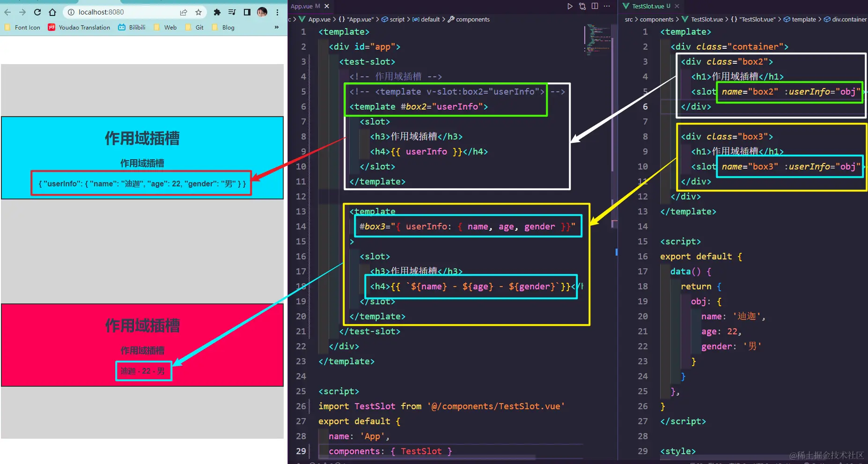The height and width of the screenshot is (464, 868).
Task: Click the components: { TestSlot } line
Action: pos(390,451)
